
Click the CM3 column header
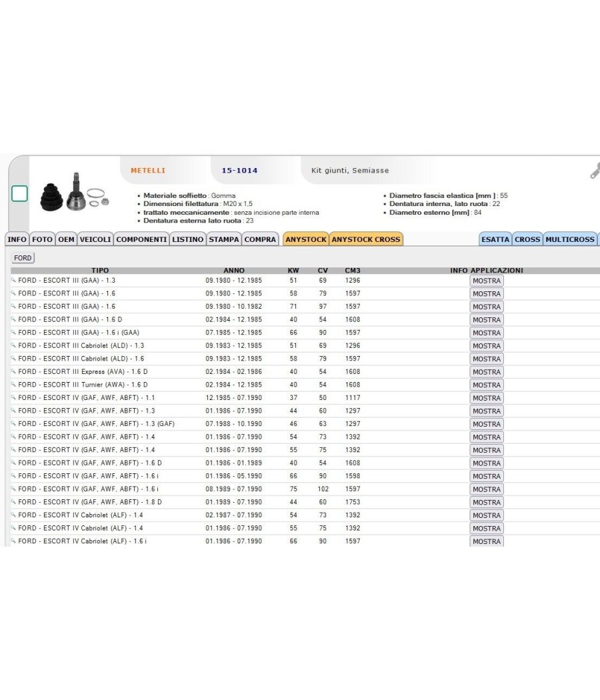coord(353,271)
